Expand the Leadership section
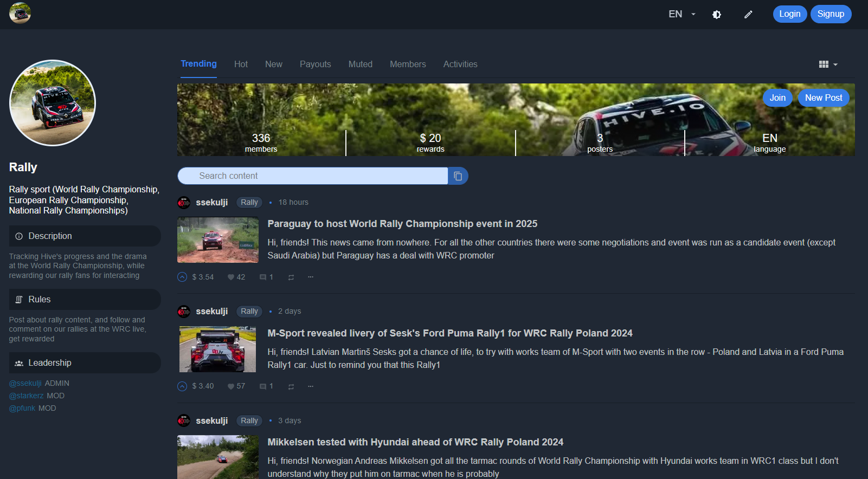This screenshot has width=868, height=479. (x=85, y=363)
